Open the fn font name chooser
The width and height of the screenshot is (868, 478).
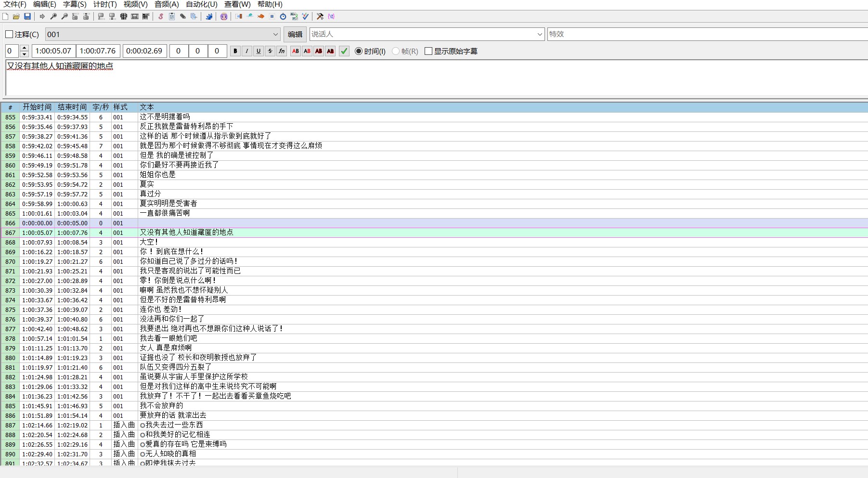click(x=282, y=51)
